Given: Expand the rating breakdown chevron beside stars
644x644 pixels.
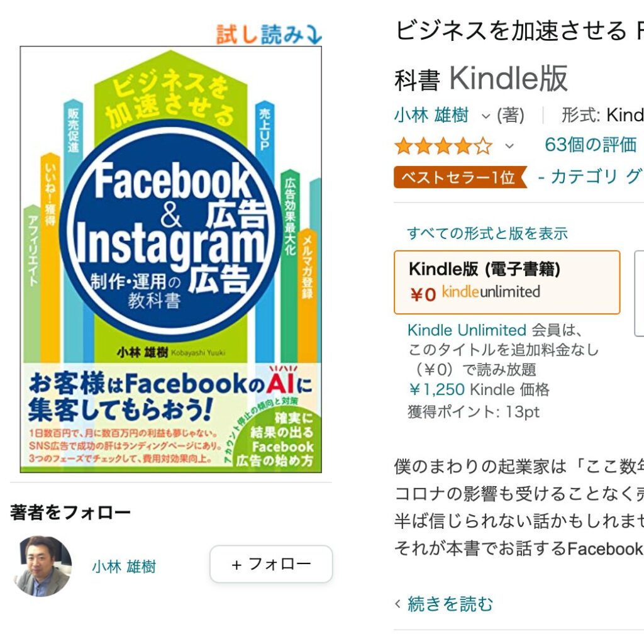Looking at the screenshot, I should pos(509,147).
